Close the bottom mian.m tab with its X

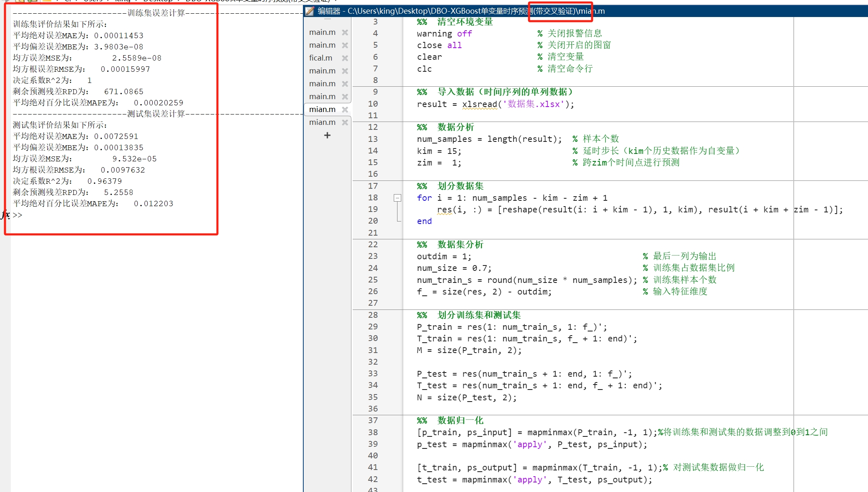click(345, 122)
